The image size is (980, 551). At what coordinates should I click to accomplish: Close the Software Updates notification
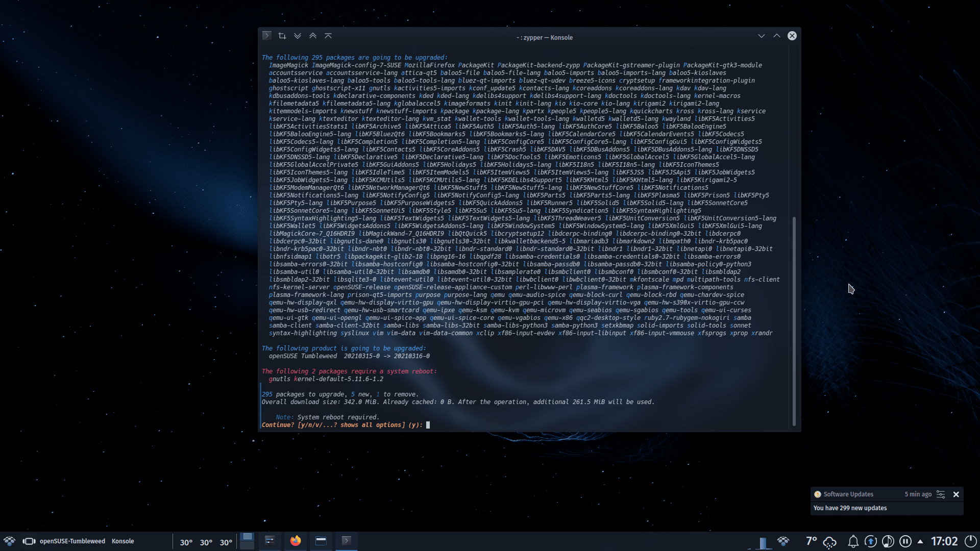(x=956, y=494)
